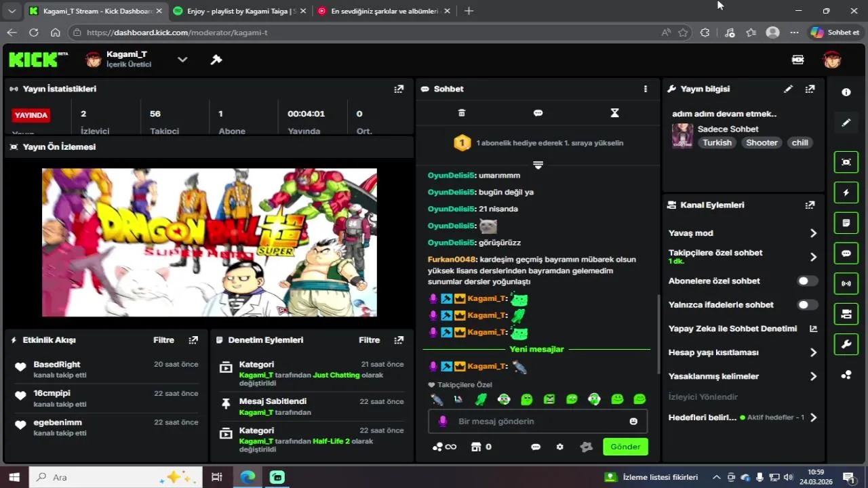Collapse the gift leaderboard banner handle
The height and width of the screenshot is (488, 868).
tap(538, 165)
